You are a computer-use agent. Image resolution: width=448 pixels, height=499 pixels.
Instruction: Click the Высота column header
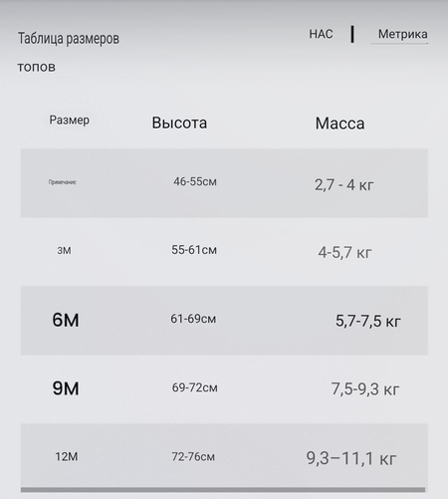(179, 123)
